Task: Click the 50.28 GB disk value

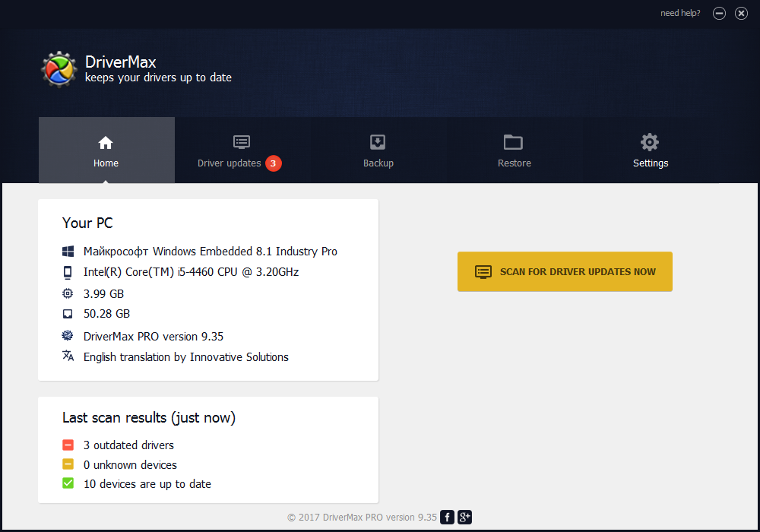Action: point(106,314)
